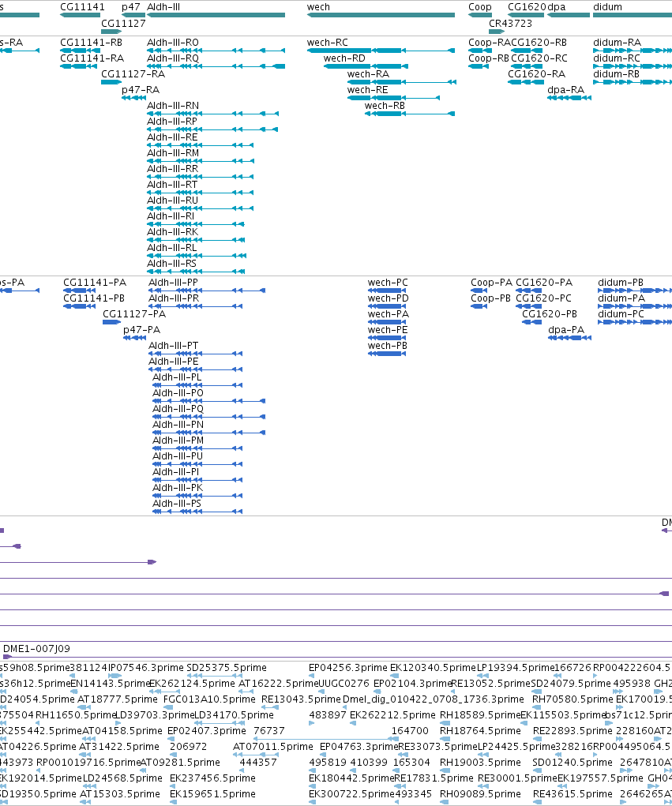Select protein didum-PC
Viewport: 672px width, 806px height.
[x=621, y=314]
